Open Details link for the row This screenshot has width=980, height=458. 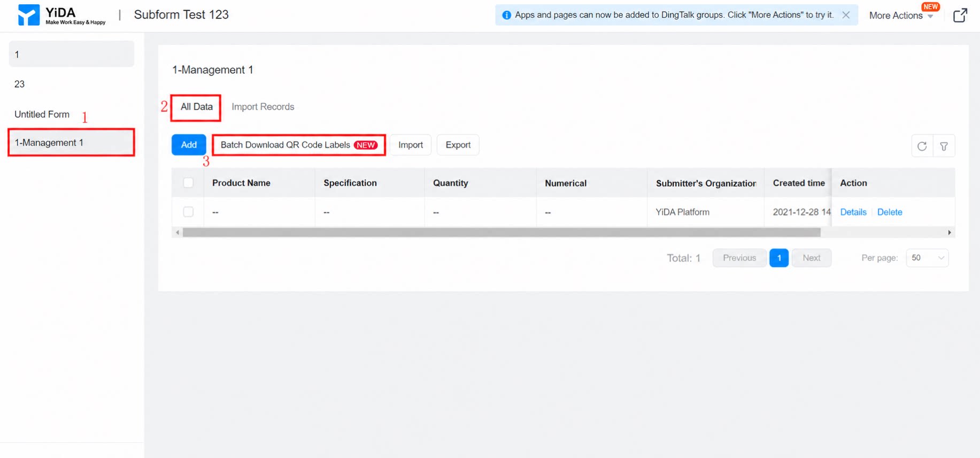(853, 212)
